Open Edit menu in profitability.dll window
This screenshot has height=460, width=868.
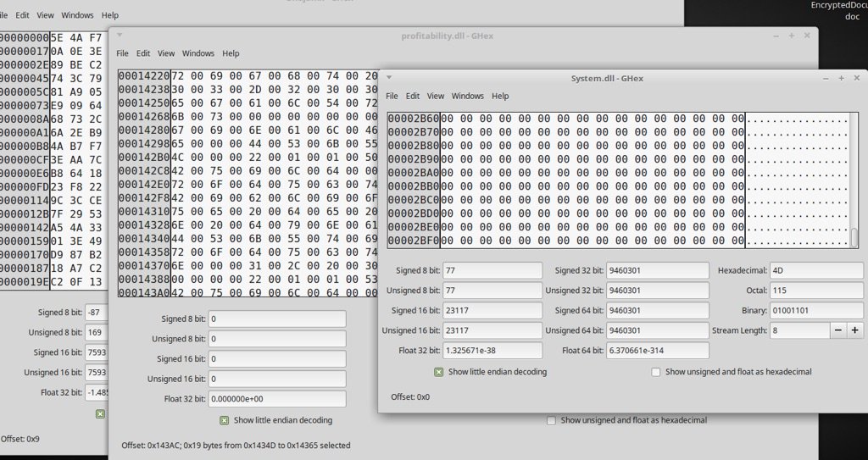pyautogui.click(x=143, y=53)
